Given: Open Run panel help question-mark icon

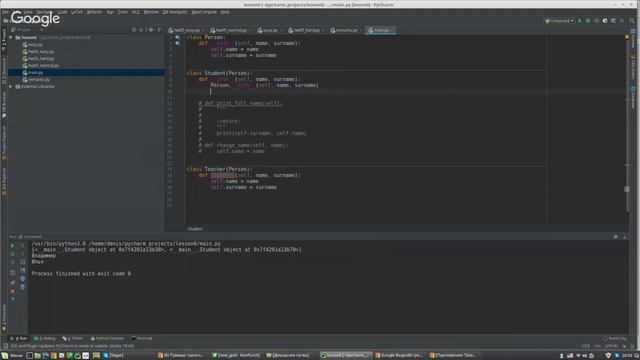Looking at the screenshot, I should click(13, 300).
